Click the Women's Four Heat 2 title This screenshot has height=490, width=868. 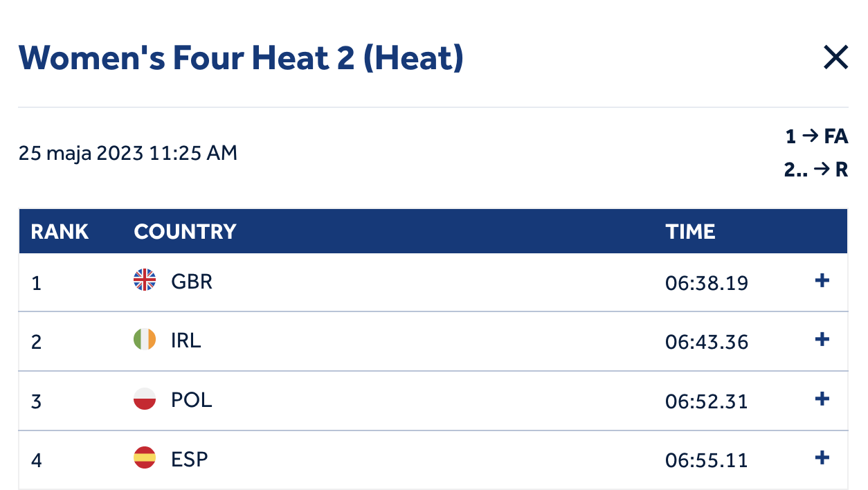pyautogui.click(x=241, y=57)
